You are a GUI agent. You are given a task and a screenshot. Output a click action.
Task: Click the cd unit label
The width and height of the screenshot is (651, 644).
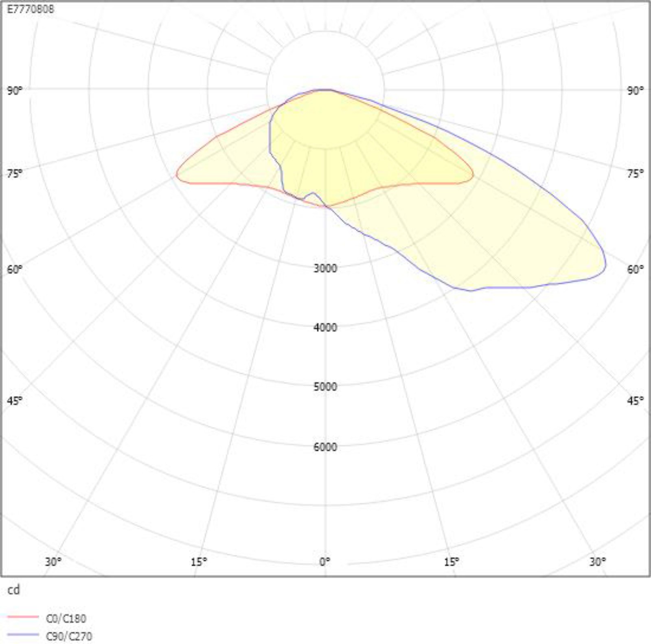pyautogui.click(x=13, y=590)
